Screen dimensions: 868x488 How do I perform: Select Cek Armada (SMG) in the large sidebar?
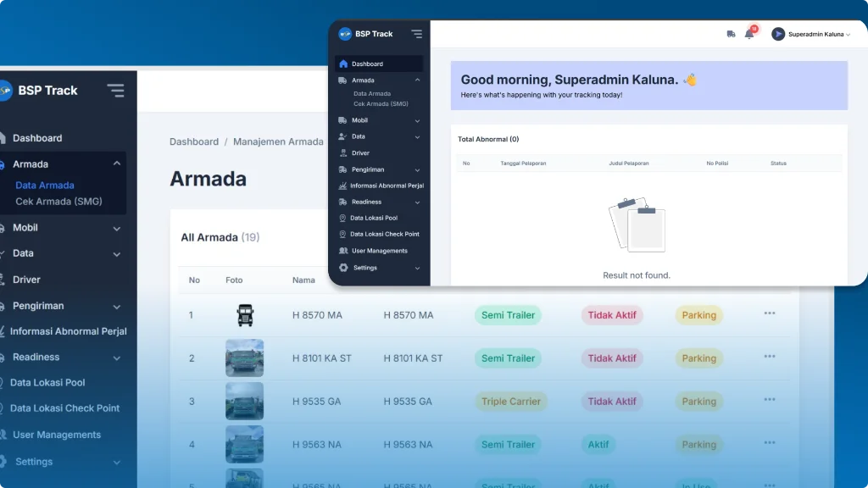coord(58,202)
